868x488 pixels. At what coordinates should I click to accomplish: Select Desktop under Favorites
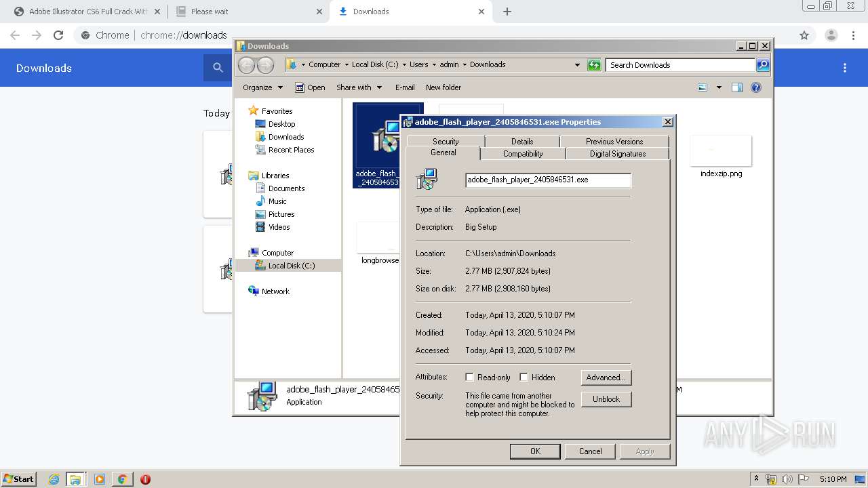[x=281, y=124]
